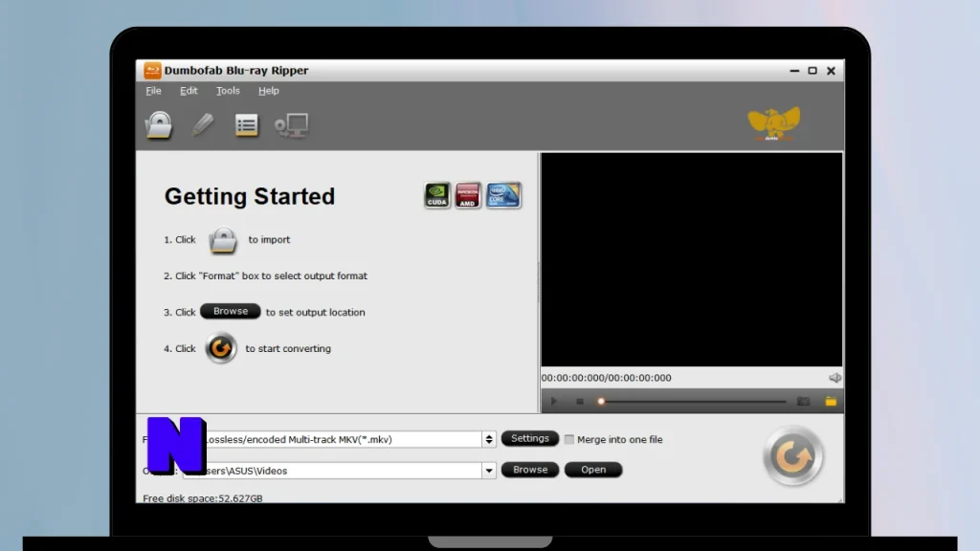Viewport: 980px width, 551px height.
Task: Open the Help menu
Action: click(269, 91)
